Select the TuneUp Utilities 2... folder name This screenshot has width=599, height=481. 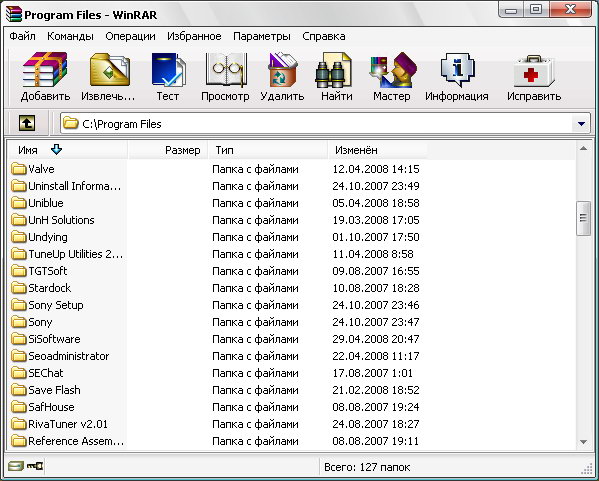click(x=76, y=254)
